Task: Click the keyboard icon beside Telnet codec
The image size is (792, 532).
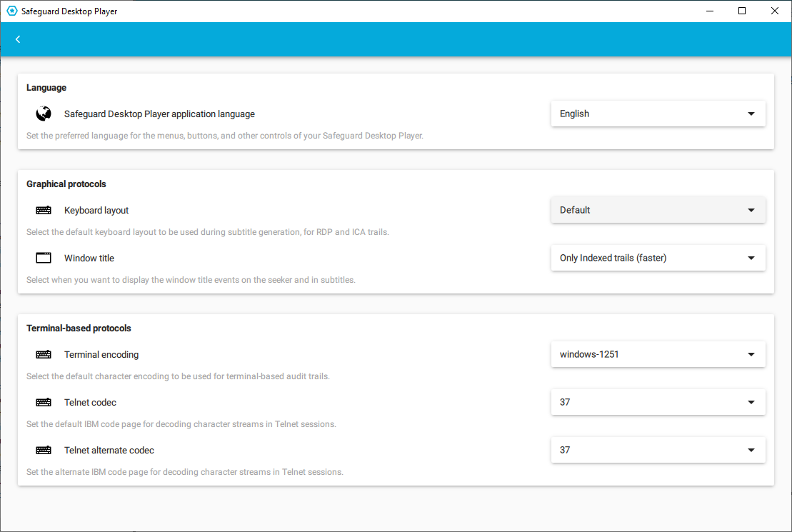Action: click(44, 402)
